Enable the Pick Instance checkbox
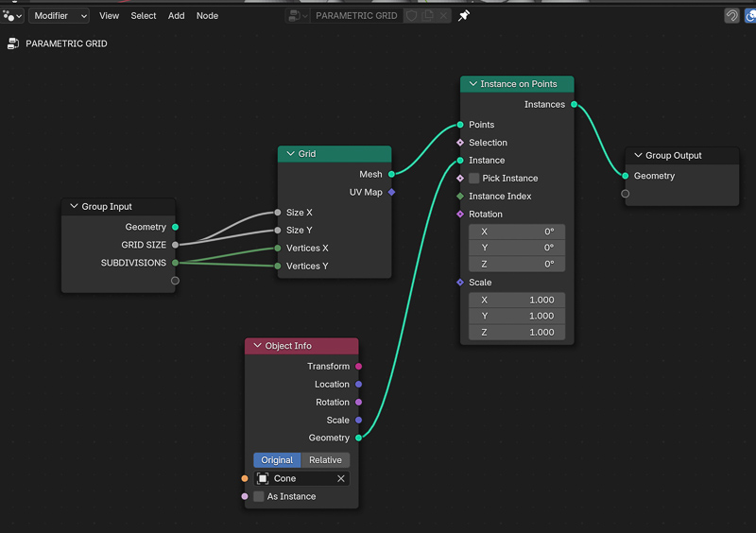 click(x=474, y=179)
